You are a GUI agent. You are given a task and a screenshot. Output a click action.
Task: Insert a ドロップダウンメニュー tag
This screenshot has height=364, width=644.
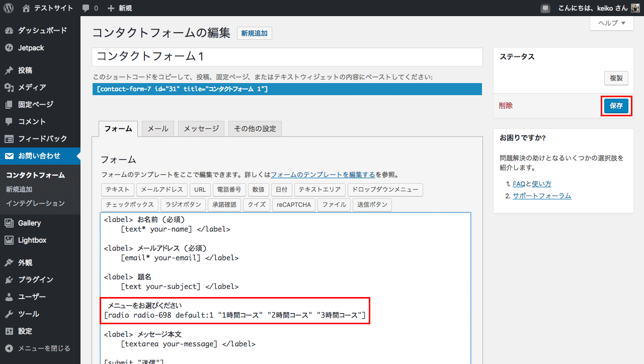(x=385, y=190)
